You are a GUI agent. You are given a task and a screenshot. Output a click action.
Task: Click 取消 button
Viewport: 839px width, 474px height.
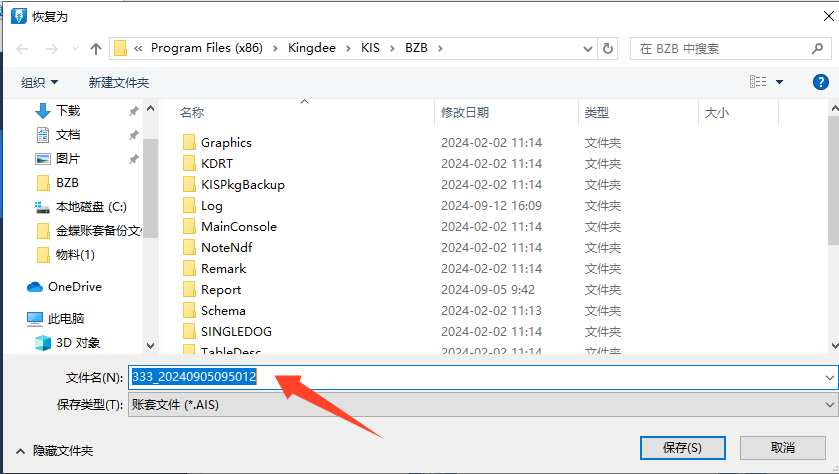(783, 448)
